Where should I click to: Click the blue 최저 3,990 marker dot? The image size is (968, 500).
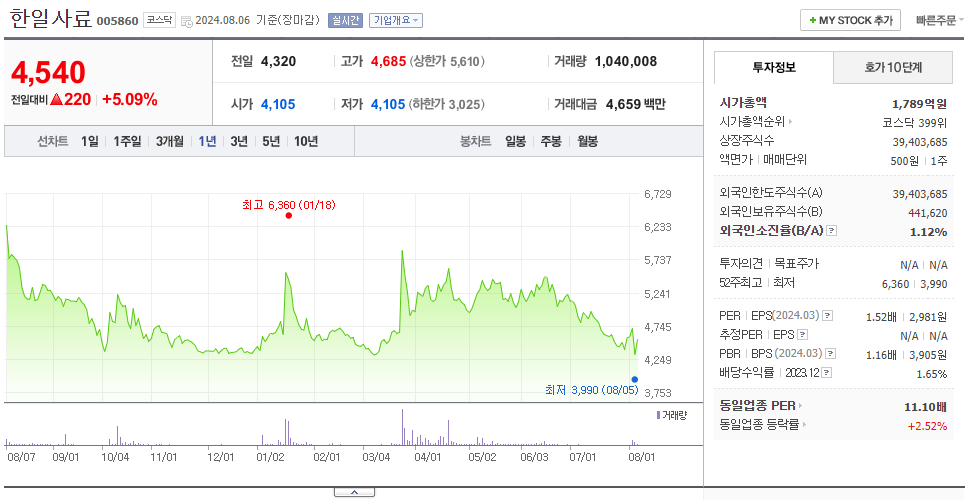tap(635, 380)
